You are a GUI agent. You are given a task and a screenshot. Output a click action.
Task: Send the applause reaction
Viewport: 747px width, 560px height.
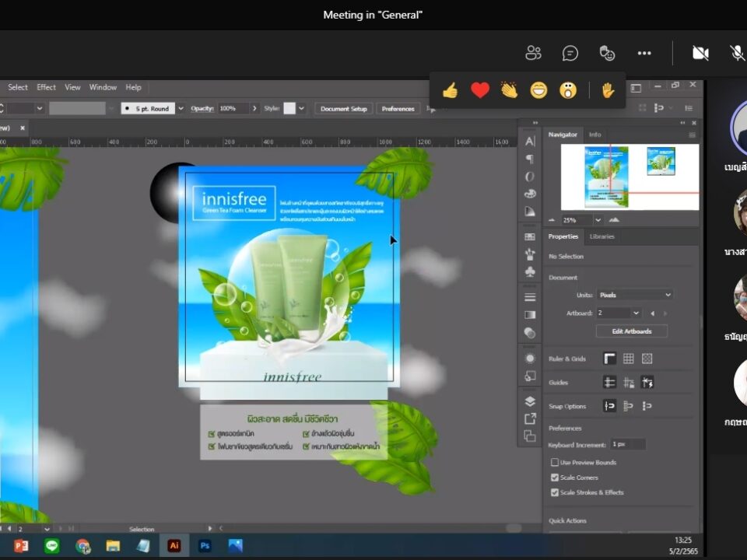[x=509, y=90]
